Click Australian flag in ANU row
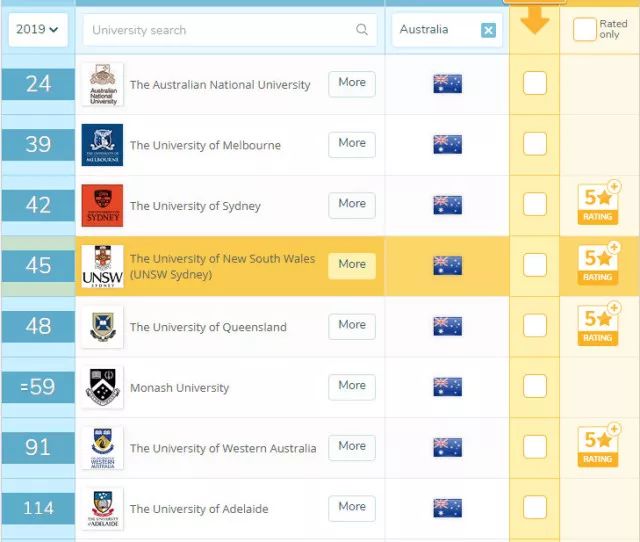Screen dimensions: 640x542 pos(448,84)
